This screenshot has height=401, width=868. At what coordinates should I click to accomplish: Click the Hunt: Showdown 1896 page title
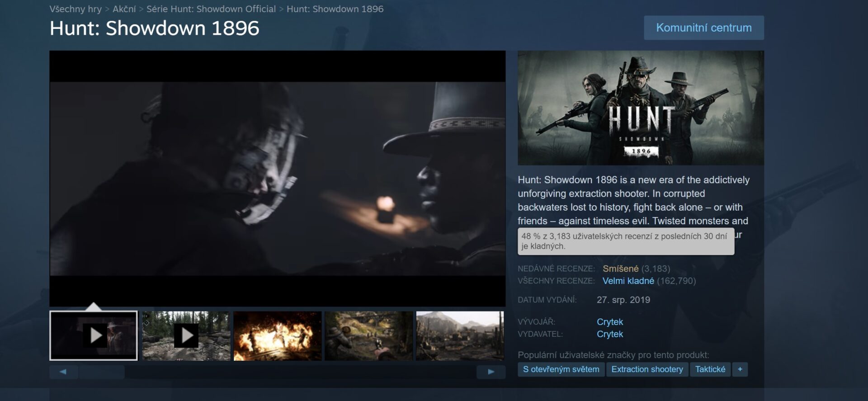(155, 28)
